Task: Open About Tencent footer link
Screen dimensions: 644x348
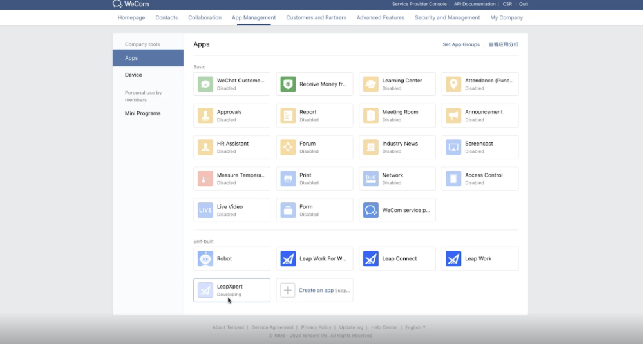Action: tap(228, 327)
